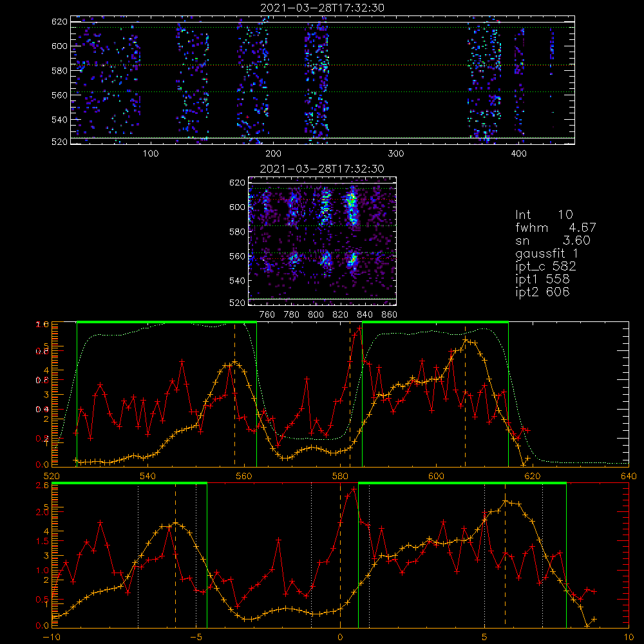Click the 560 x-axis label of upper profile plot
Image resolution: width=644 pixels, height=644 pixels.
[x=244, y=477]
